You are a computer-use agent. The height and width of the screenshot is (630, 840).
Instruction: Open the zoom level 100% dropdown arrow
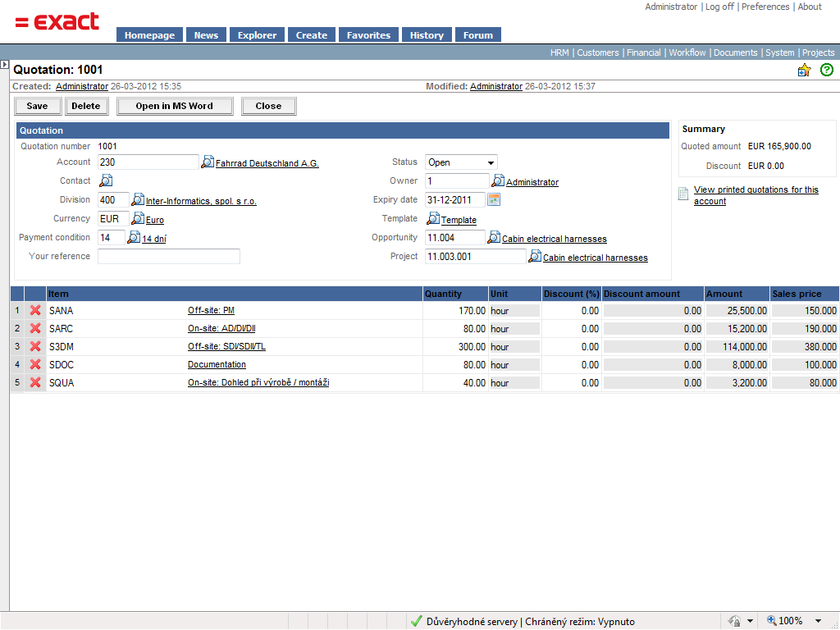(x=818, y=621)
